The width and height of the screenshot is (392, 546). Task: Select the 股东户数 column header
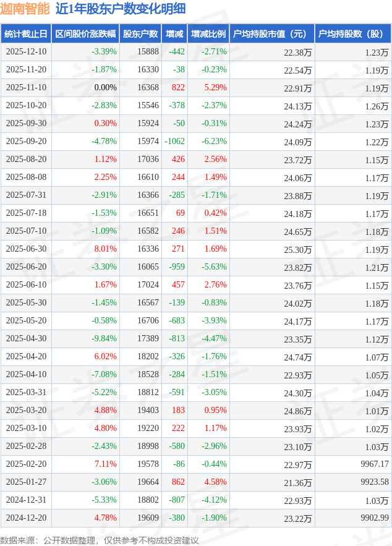[x=140, y=34]
